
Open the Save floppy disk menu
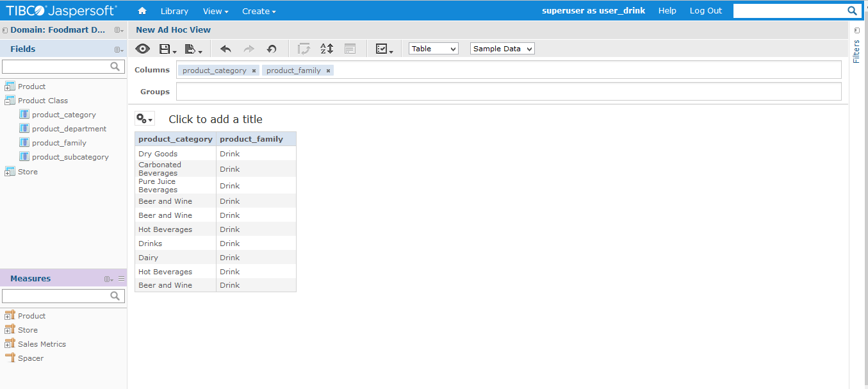tap(167, 49)
